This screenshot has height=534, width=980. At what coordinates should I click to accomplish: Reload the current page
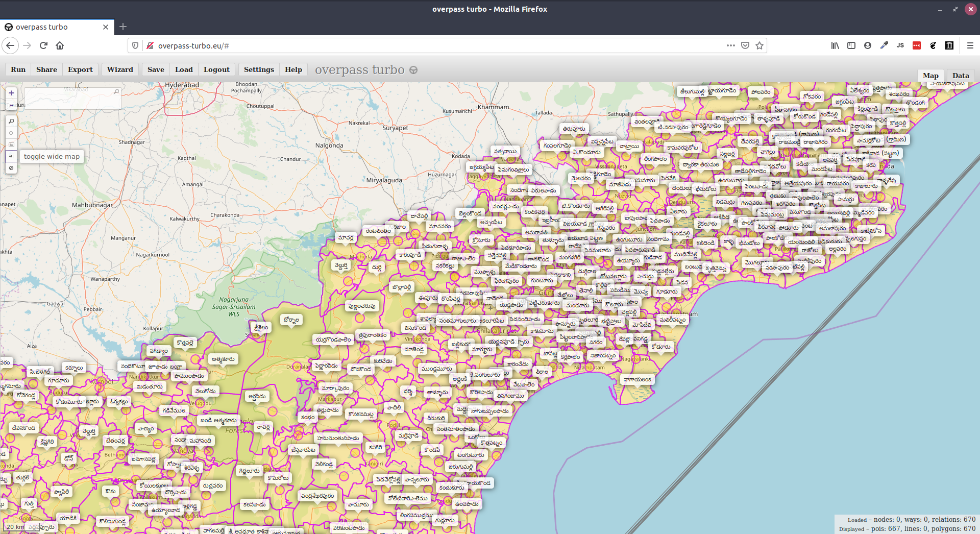[43, 45]
